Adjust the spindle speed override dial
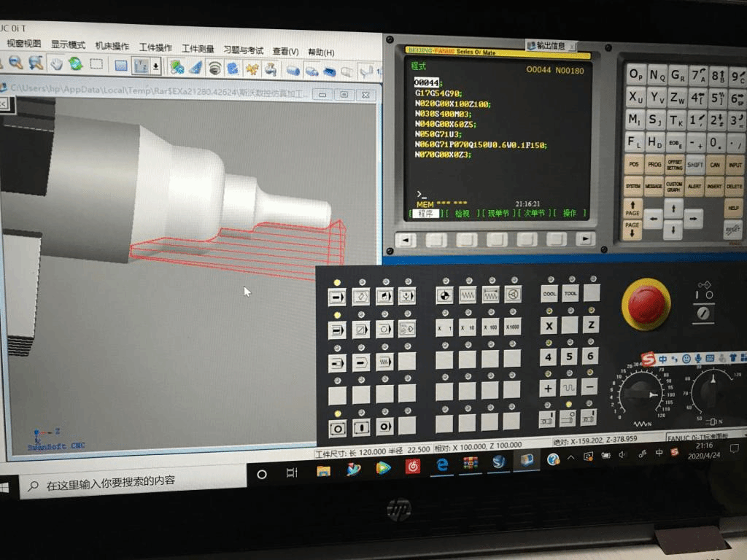The width and height of the screenshot is (747, 560). [x=713, y=392]
